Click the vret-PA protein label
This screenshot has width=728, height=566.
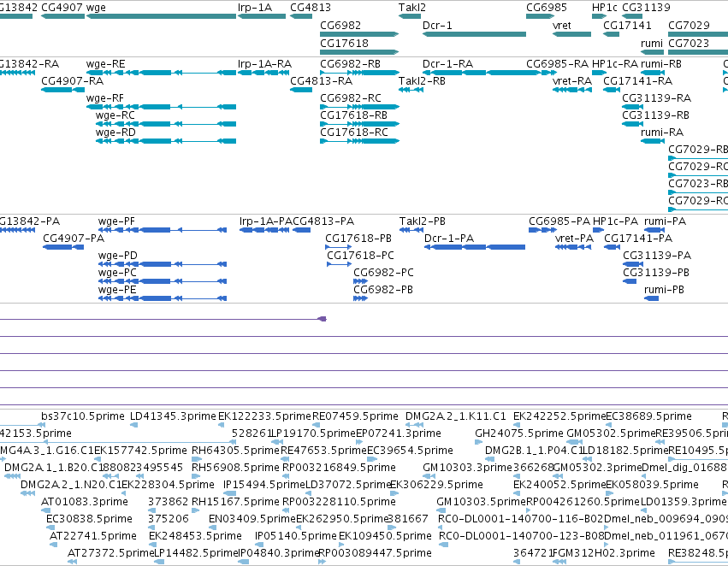coord(574,239)
